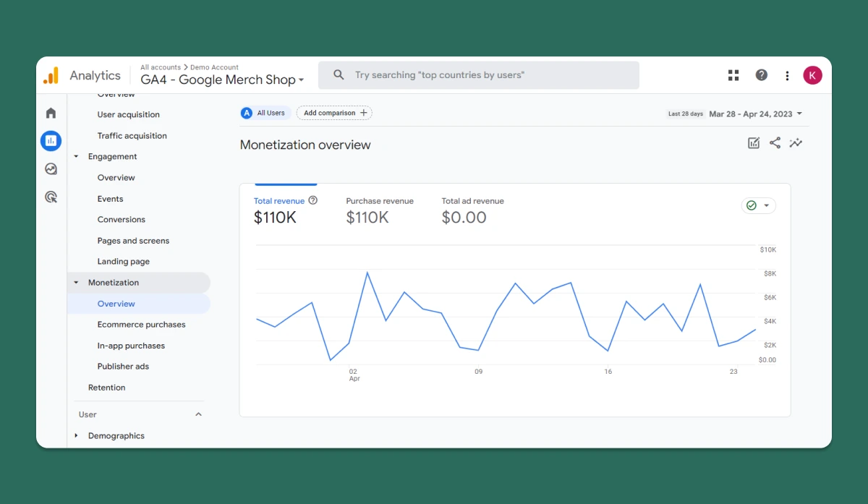Screen dimensions: 868x504
Task: Open the Reports icon in the sidebar
Action: tap(51, 141)
